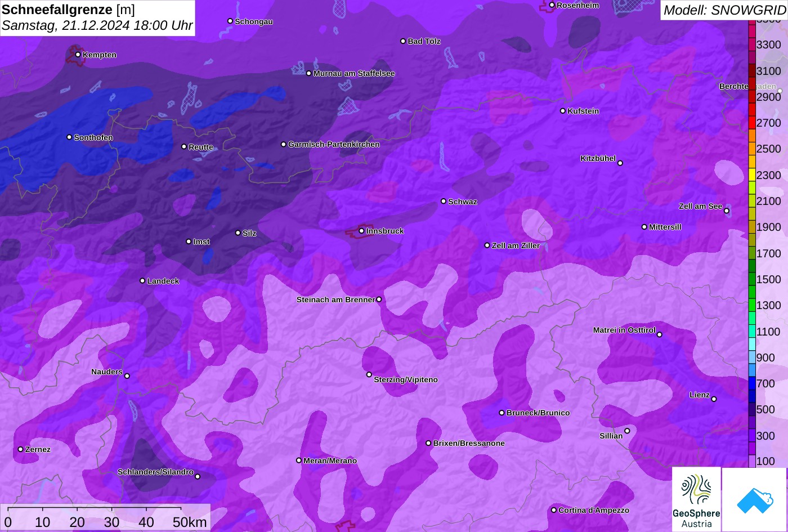The height and width of the screenshot is (532, 788).
Task: Click the 1700 legend value
Action: tap(769, 253)
